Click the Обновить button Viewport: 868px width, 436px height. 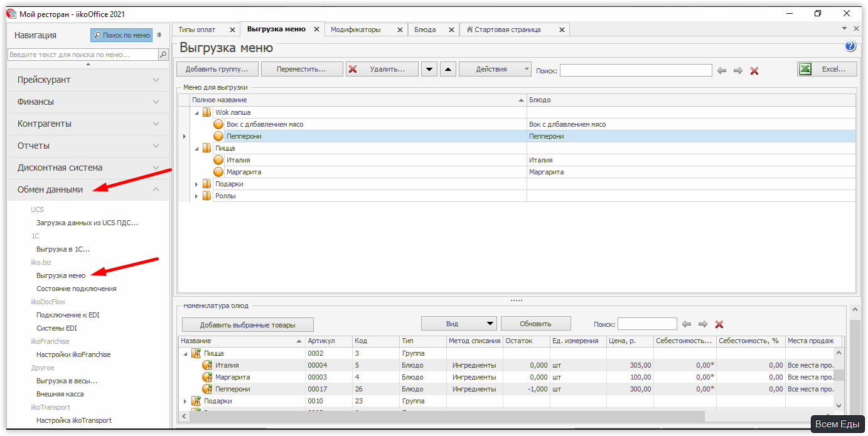coord(535,324)
